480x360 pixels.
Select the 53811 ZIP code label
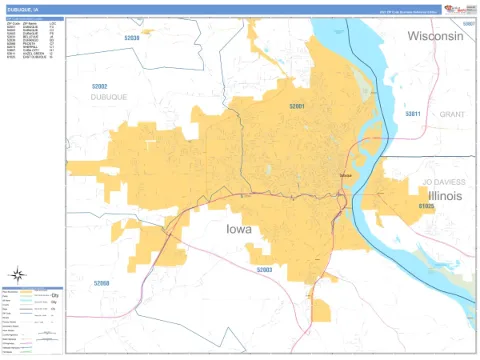(x=413, y=114)
